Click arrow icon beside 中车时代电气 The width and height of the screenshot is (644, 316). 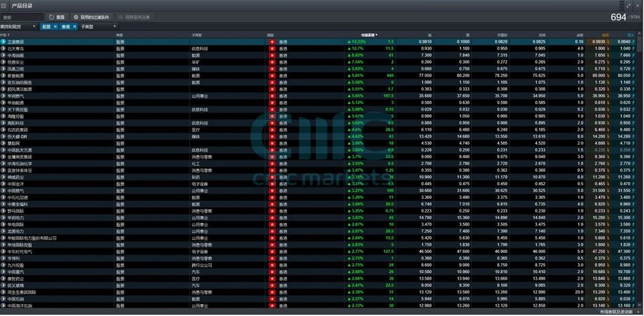[3, 252]
